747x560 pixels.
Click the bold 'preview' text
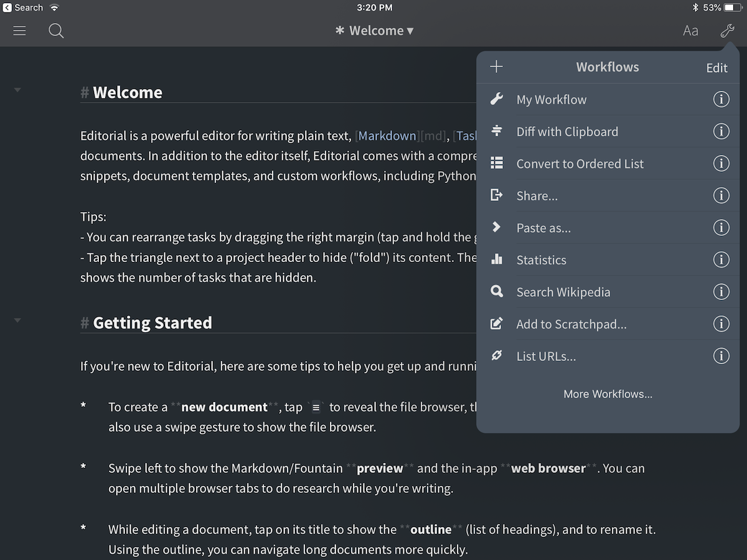[x=380, y=468]
